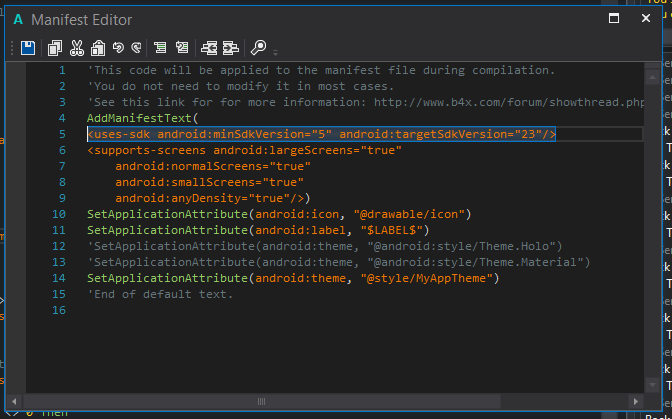The image size is (672, 419).
Task: Click the Block Uncomment icon
Action: point(182,47)
